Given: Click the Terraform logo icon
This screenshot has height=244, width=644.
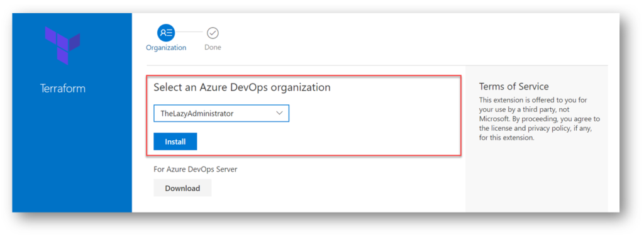Looking at the screenshot, I should pyautogui.click(x=62, y=45).
